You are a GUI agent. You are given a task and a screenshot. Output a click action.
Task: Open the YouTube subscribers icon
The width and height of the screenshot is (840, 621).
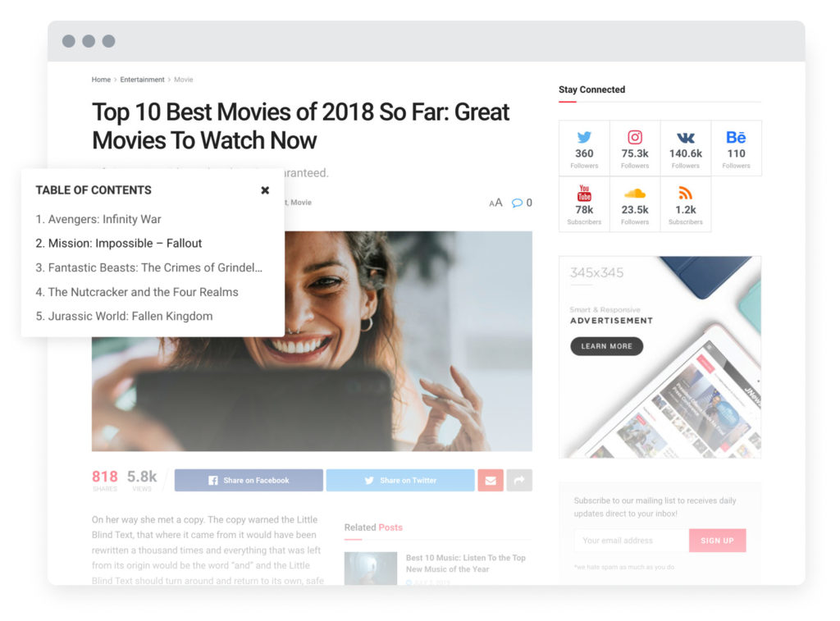coord(584,194)
